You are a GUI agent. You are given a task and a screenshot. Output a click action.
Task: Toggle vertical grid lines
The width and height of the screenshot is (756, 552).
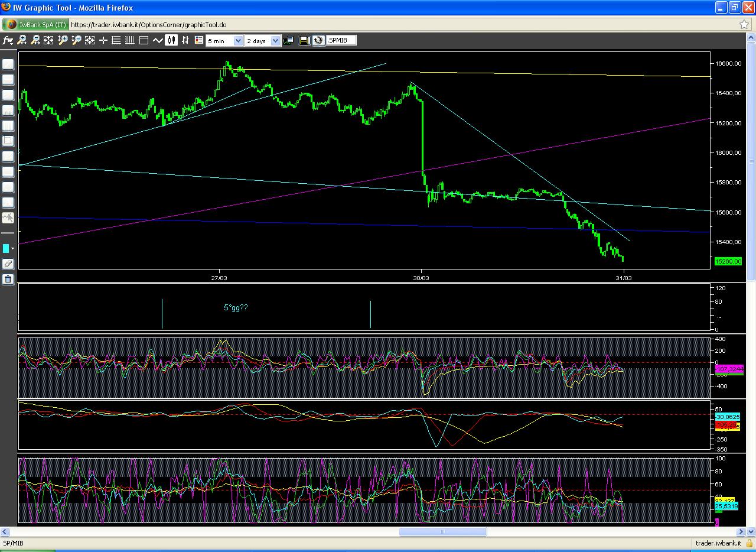click(130, 40)
